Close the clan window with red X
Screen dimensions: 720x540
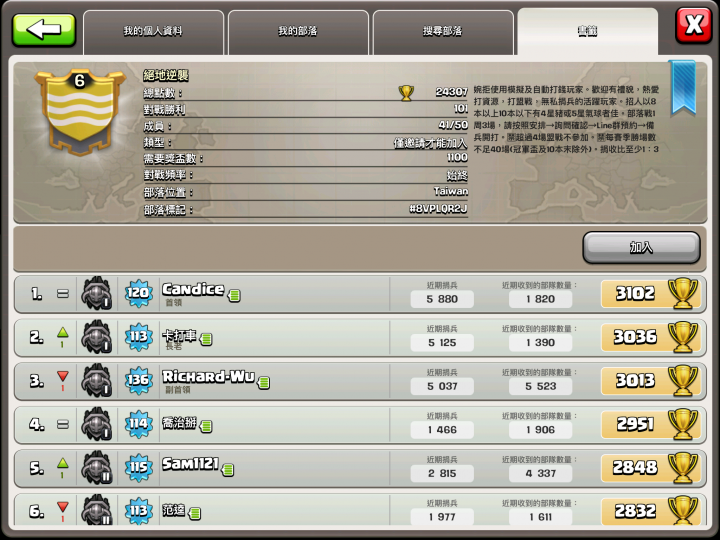(693, 25)
